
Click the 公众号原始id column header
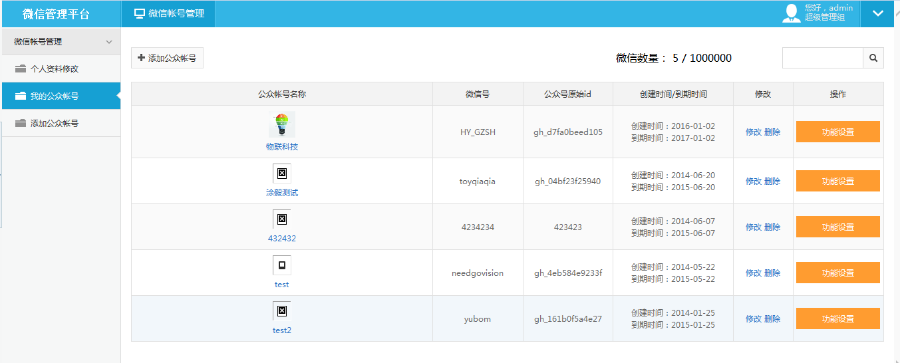pos(568,94)
